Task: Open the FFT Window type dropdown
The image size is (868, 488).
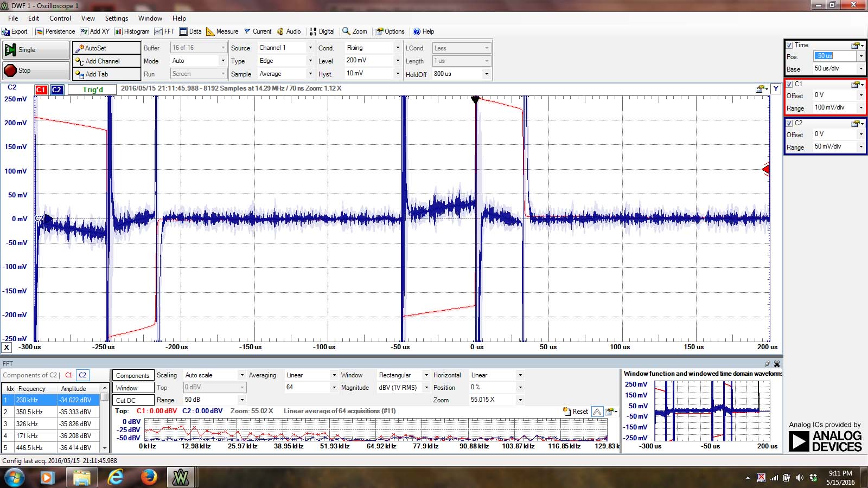Action: pyautogui.click(x=426, y=375)
